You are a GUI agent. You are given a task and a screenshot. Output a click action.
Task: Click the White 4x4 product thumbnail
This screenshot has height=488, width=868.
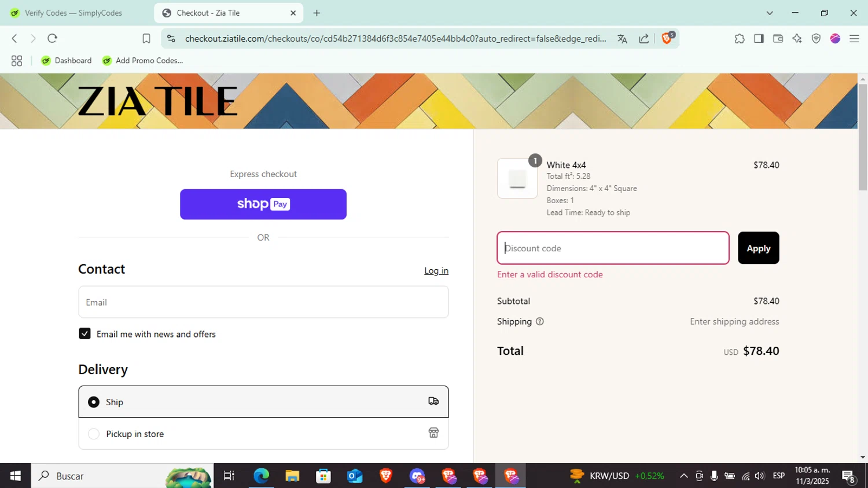point(517,179)
